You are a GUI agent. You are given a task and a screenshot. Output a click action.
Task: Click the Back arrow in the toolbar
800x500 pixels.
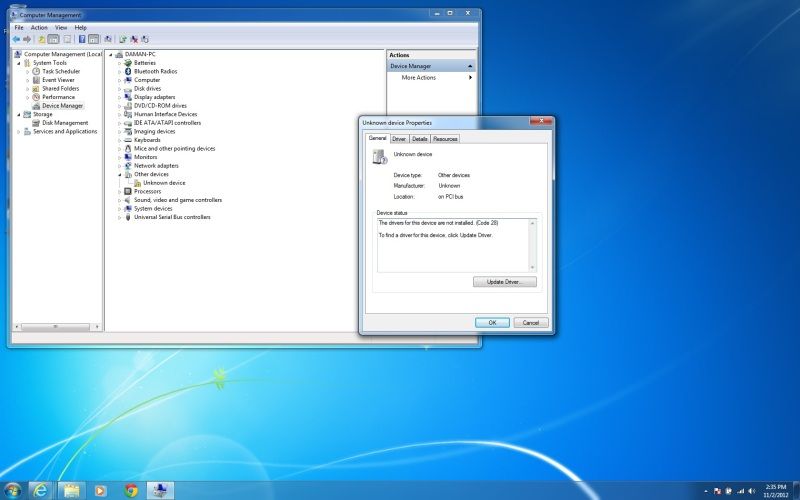point(16,39)
